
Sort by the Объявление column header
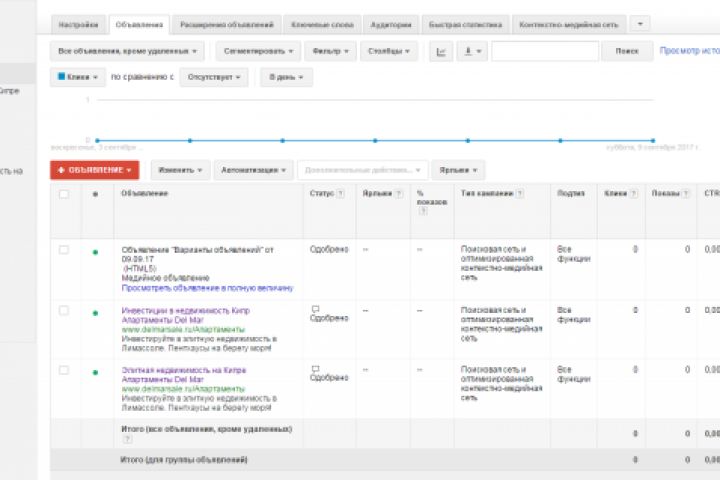[144, 193]
